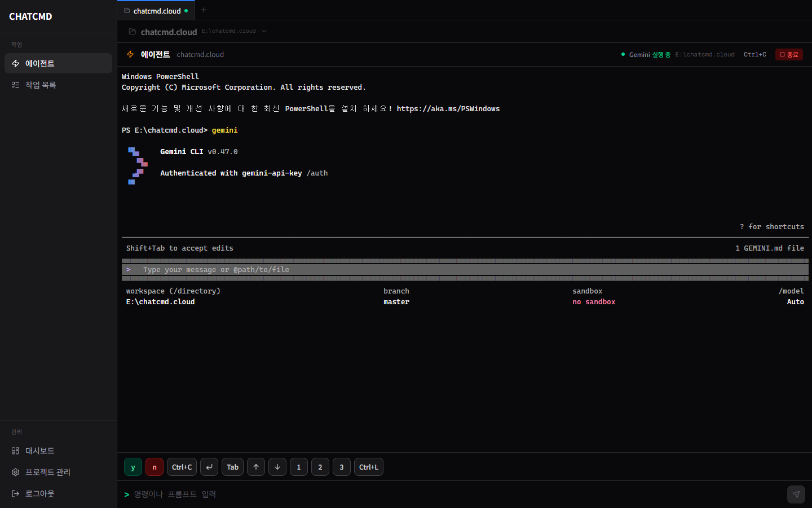Screen dimensions: 812x508
Task: Open 프로젝트 관리 settings
Action: [x=58, y=472]
